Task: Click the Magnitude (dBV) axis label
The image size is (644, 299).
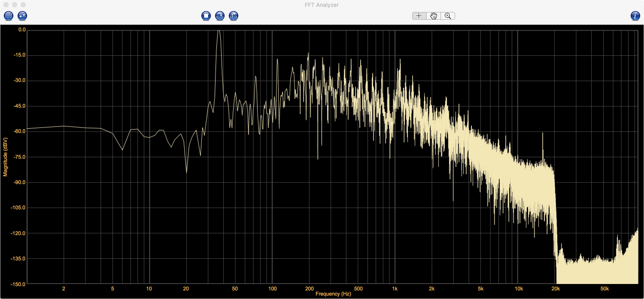Action: pyautogui.click(x=5, y=157)
